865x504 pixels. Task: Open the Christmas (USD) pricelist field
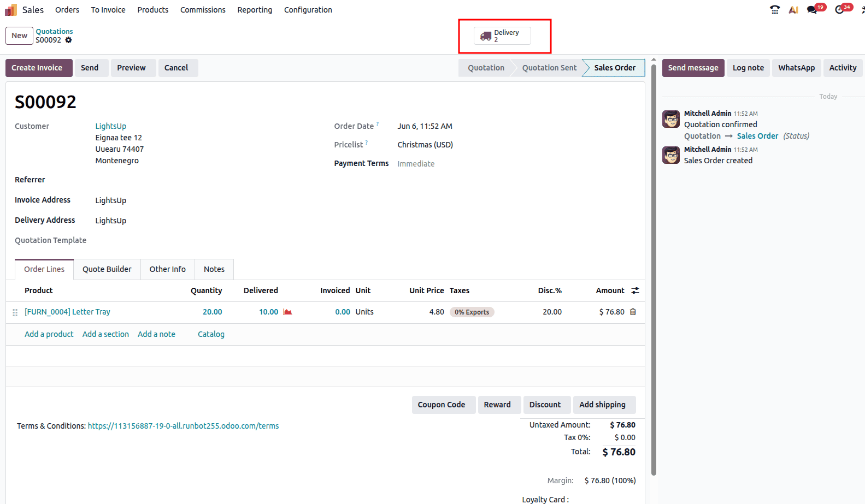[425, 145]
